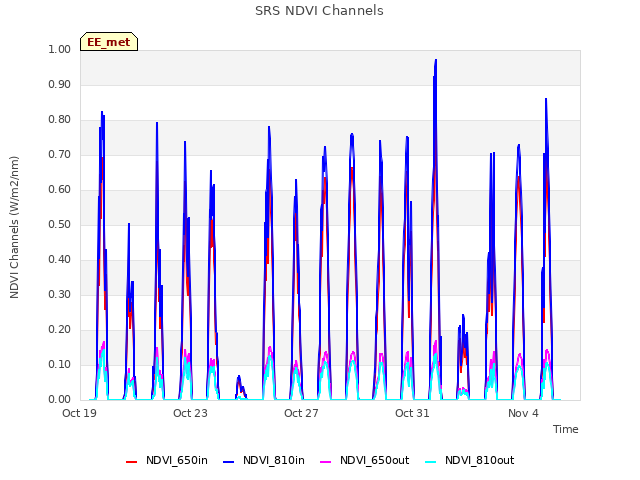The height and width of the screenshot is (480, 640).
Task: Select the NDVI_650out legend label
Action: [x=374, y=460]
